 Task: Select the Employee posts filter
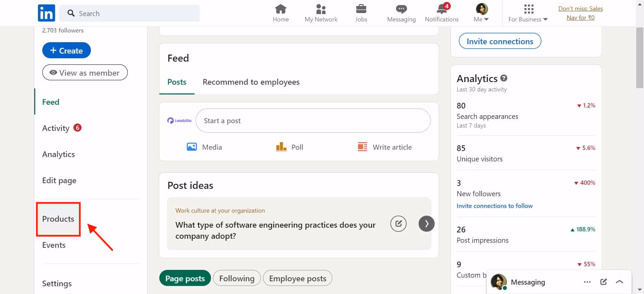pyautogui.click(x=298, y=278)
